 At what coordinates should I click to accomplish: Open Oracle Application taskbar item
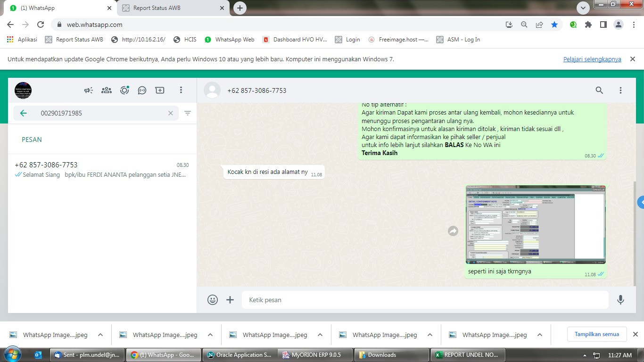(x=240, y=355)
